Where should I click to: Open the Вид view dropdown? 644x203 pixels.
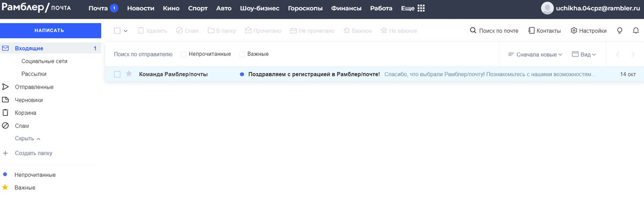click(x=584, y=54)
